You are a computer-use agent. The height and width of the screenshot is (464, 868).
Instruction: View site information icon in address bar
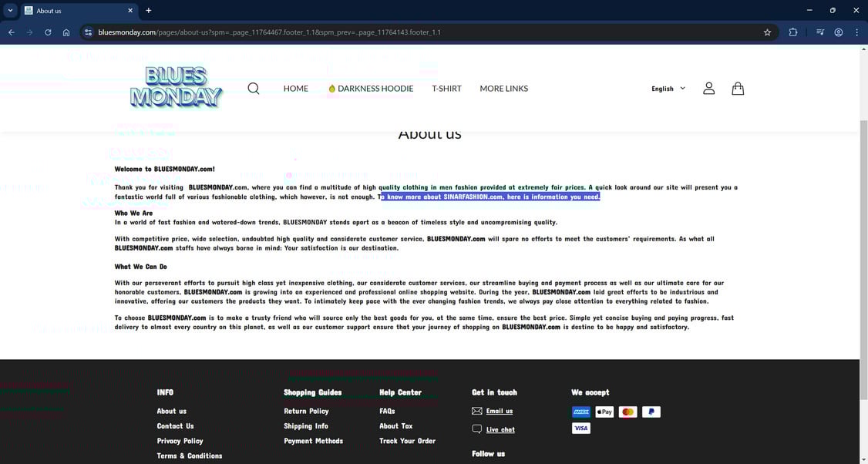(x=88, y=32)
